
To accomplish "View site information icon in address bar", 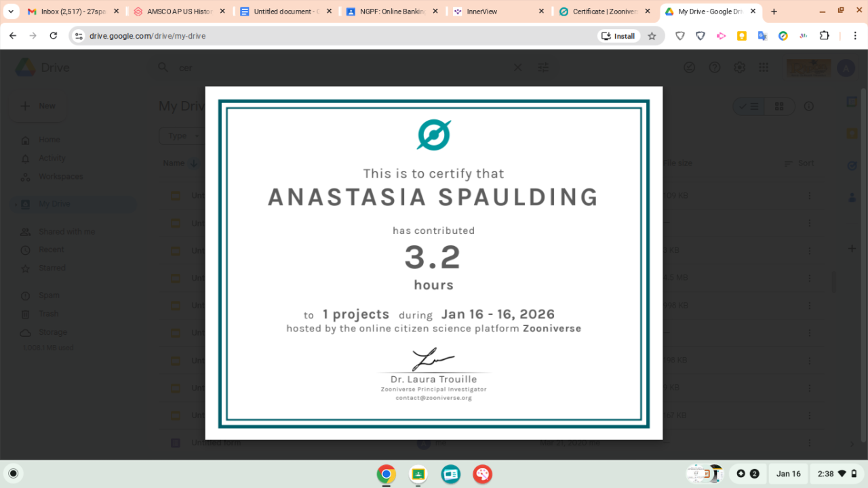I will tap(78, 36).
